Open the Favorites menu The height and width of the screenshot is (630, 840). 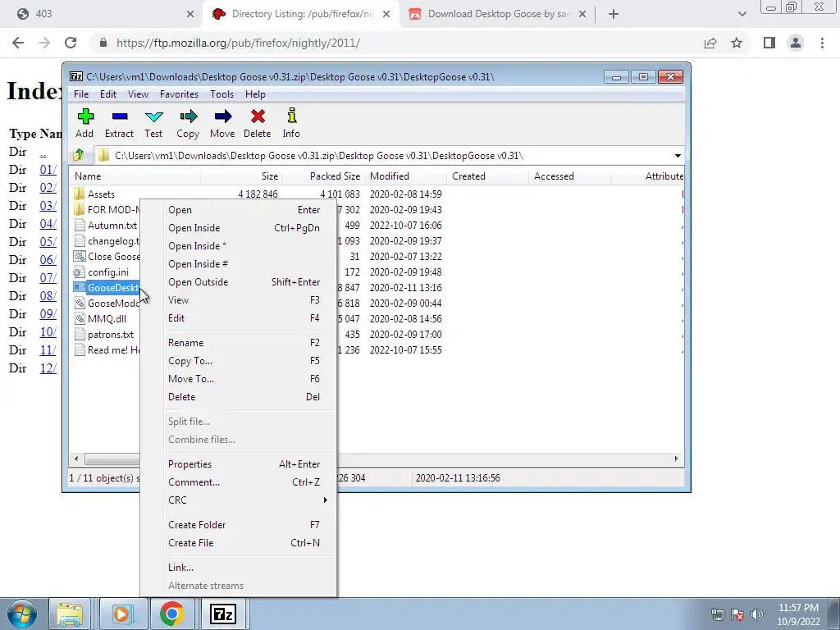tap(179, 94)
